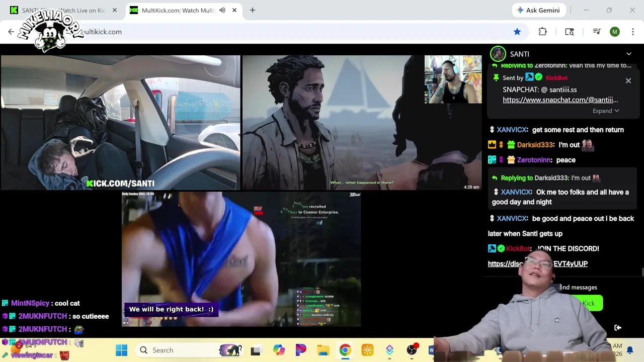Screen dimensions: 644x362
Task: Click the Ask Gemini button
Action: point(538,10)
